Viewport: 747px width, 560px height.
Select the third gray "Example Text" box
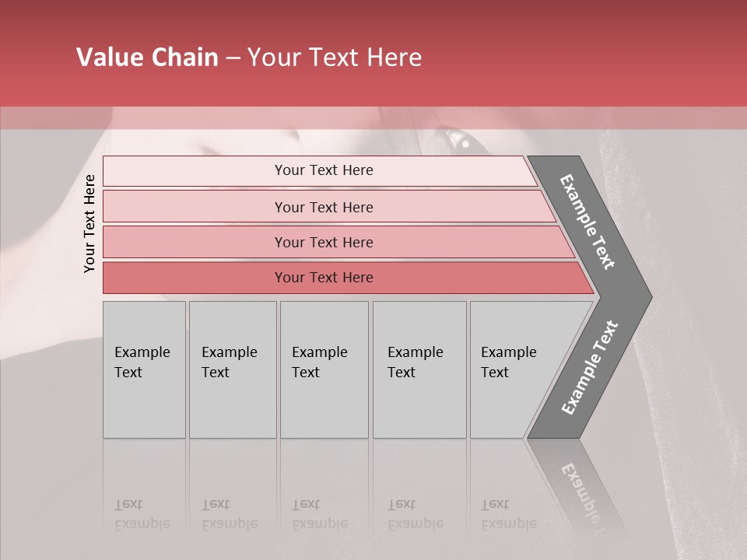coord(324,369)
